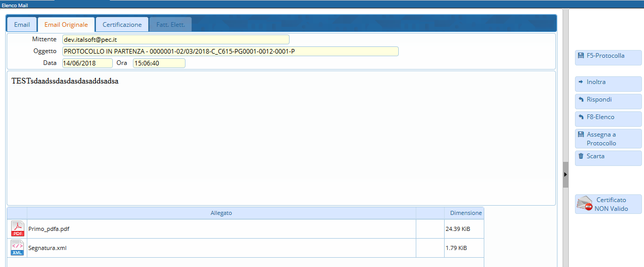This screenshot has width=644, height=267.
Task: Click the Allegato column header
Action: click(221, 213)
